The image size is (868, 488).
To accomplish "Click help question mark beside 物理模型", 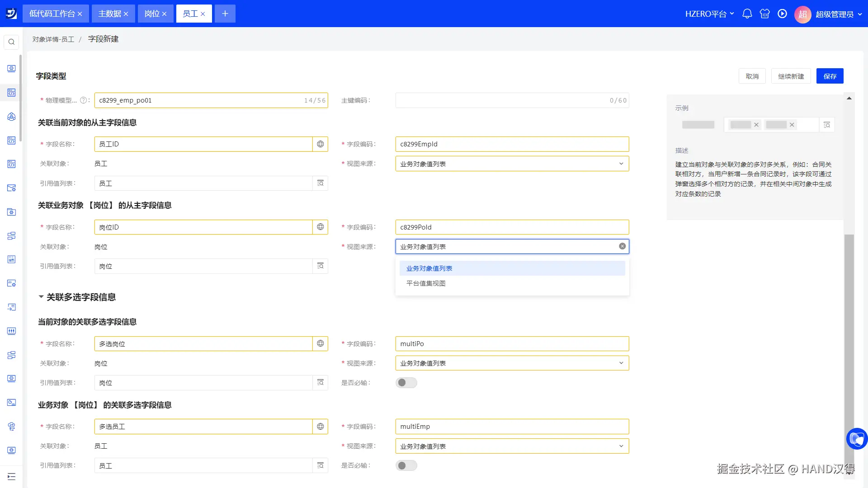I will [x=83, y=100].
